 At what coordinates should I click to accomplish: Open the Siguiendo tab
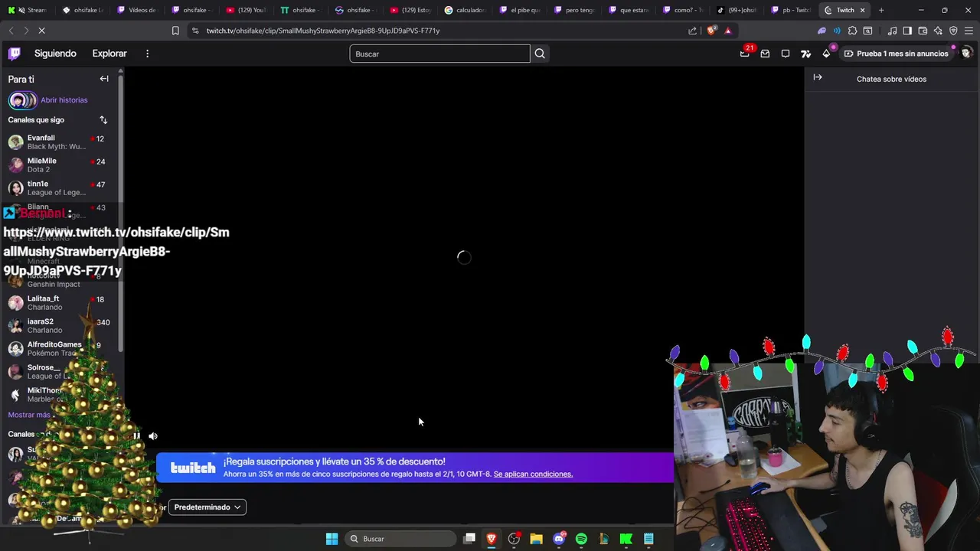tap(55, 54)
